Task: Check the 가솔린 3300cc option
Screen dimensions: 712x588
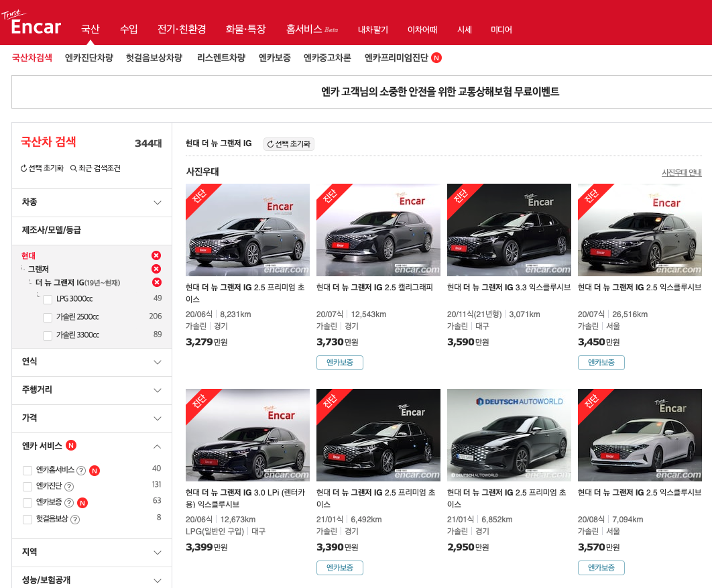Action: [47, 335]
